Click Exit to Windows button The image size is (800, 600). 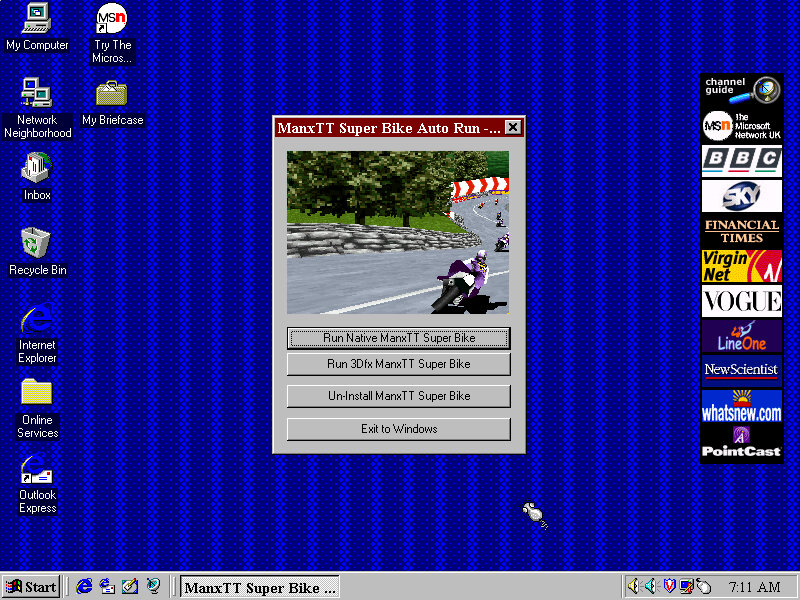(398, 429)
